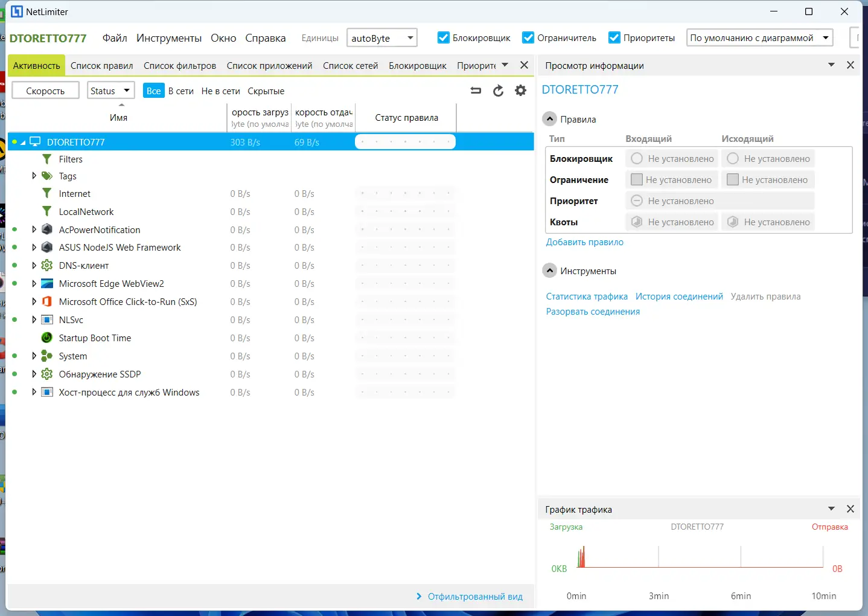Click the Microsoft Edge WebView2 app icon

(x=47, y=283)
